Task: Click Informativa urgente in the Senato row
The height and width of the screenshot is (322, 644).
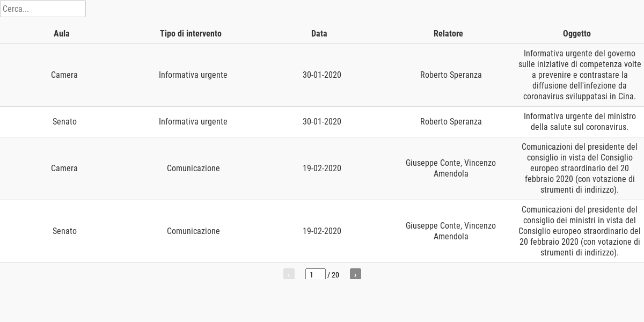Action: tap(193, 122)
